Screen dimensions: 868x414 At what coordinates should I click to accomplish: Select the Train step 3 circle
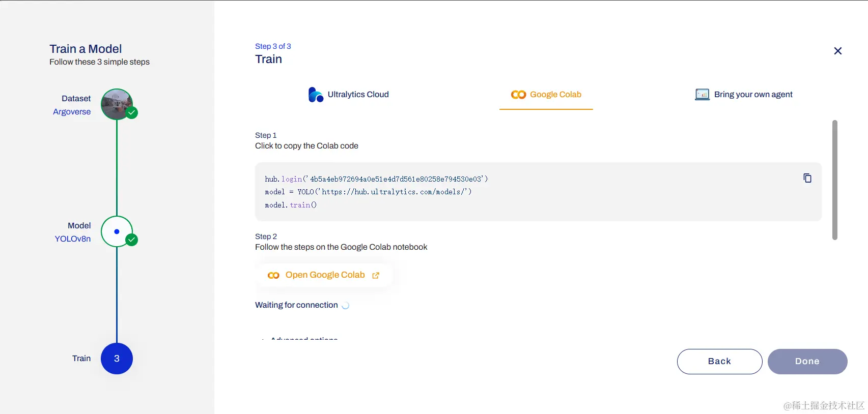coord(117,359)
